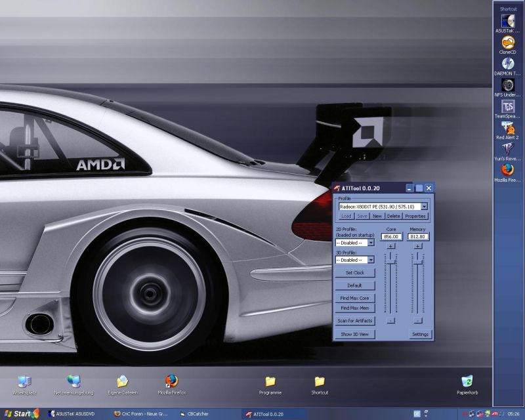Click Find Max Mem button
Viewport: 525px width, 420px height.
(x=355, y=308)
